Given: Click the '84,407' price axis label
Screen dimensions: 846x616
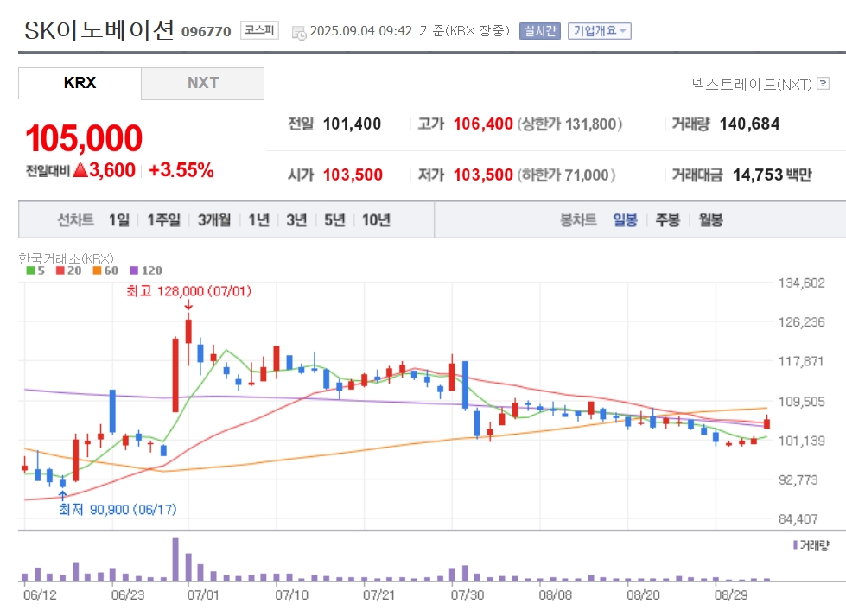Looking at the screenshot, I should (798, 519).
